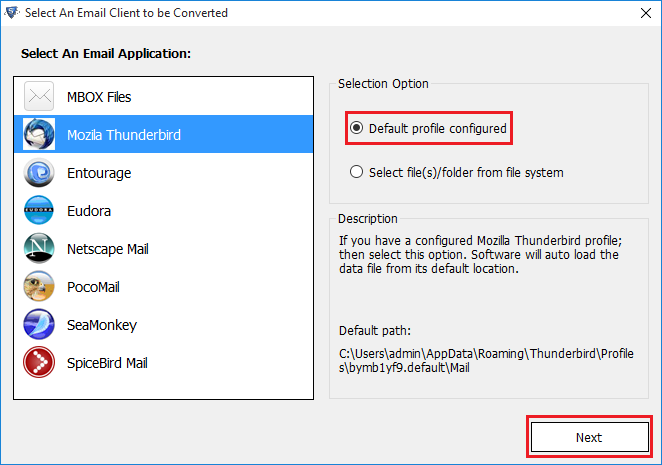
Task: Highlight PocoMail label in the list
Action: coord(96,287)
